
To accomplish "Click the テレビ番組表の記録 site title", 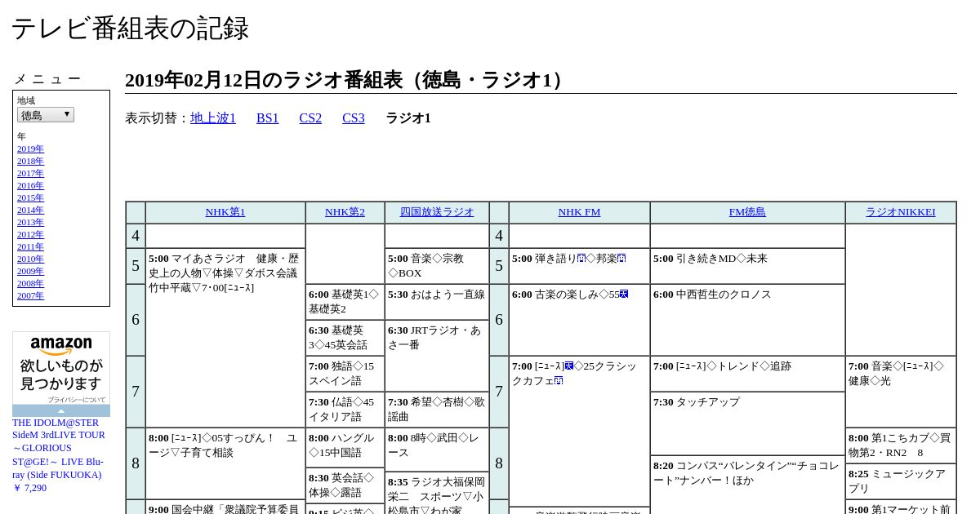I will point(130,29).
